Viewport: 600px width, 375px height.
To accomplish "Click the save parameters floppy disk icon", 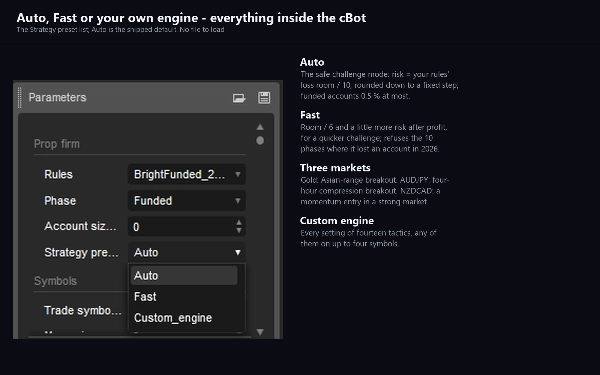I will coord(264,98).
